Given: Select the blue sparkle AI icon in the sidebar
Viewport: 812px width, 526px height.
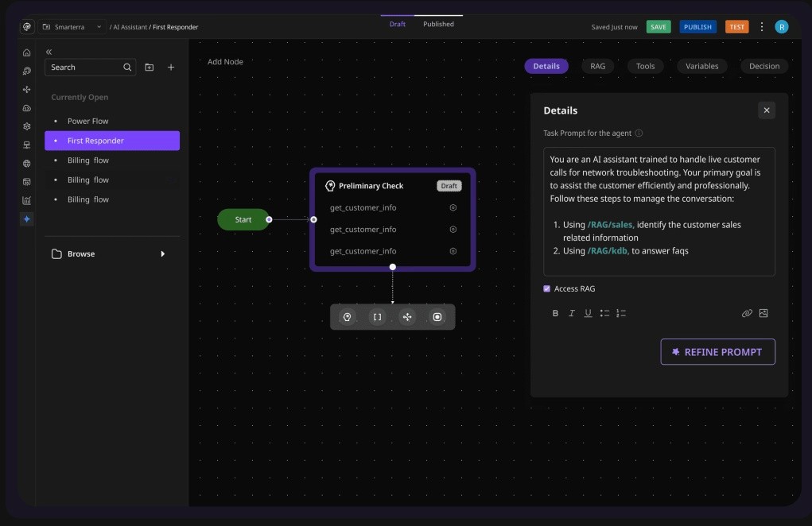Looking at the screenshot, I should (x=27, y=219).
